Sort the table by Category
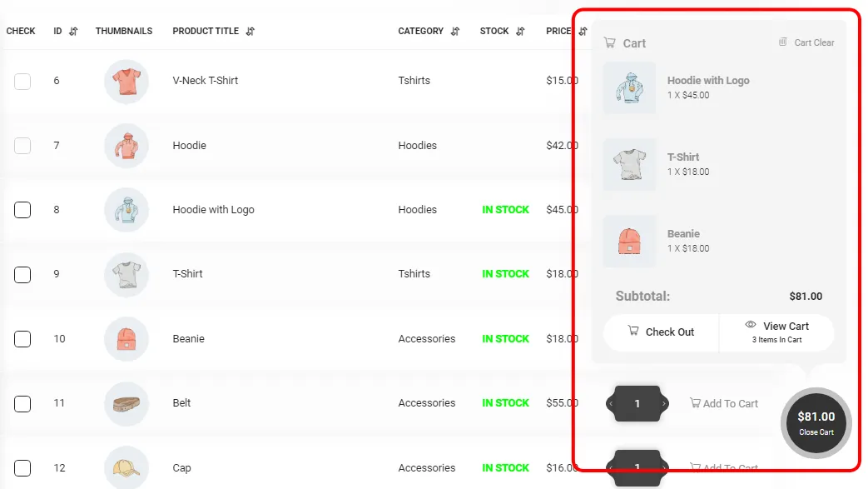 point(455,31)
